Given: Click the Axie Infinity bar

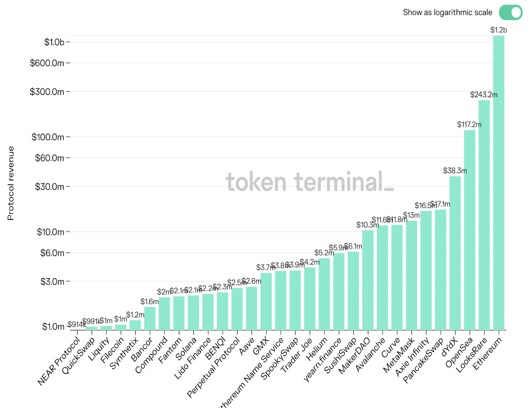Looking at the screenshot, I should tap(426, 270).
